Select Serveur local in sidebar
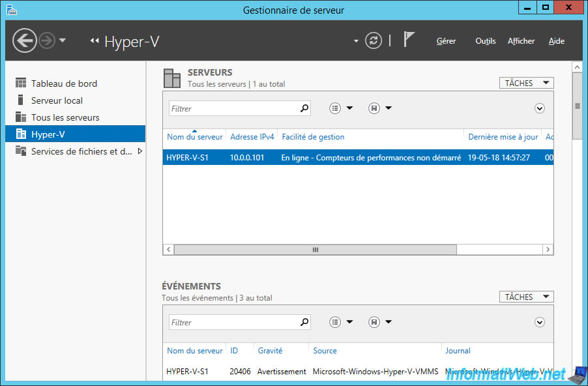This screenshot has height=386, width=588. [76, 100]
